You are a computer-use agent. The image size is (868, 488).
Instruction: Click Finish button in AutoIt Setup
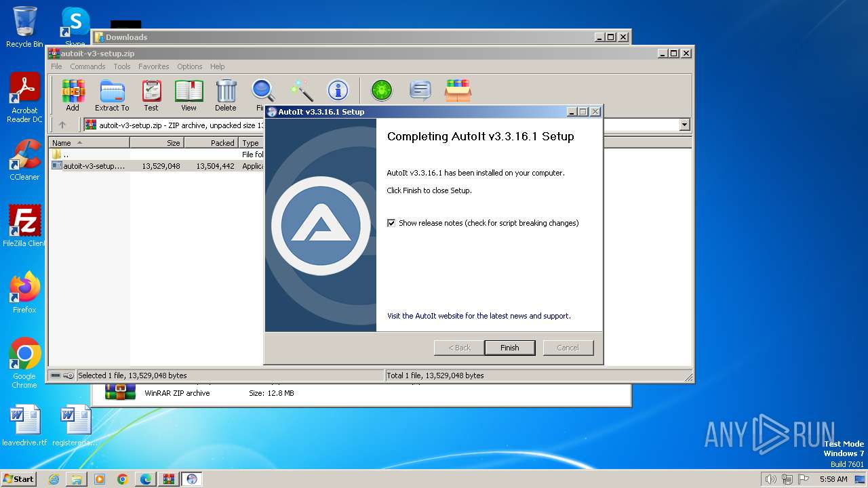click(x=510, y=348)
